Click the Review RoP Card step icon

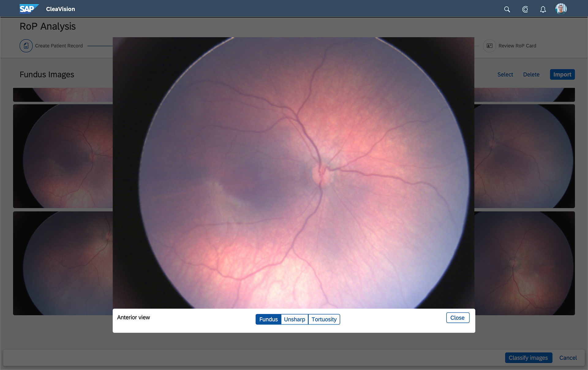(x=489, y=46)
